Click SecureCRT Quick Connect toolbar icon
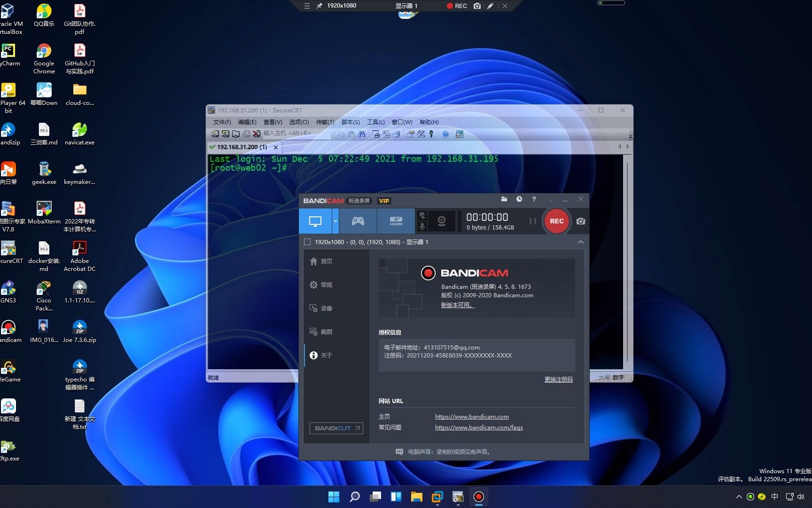The height and width of the screenshot is (508, 812). tap(225, 134)
